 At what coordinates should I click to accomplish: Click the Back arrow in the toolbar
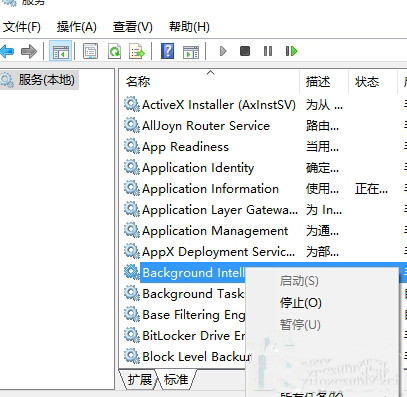coord(7,51)
